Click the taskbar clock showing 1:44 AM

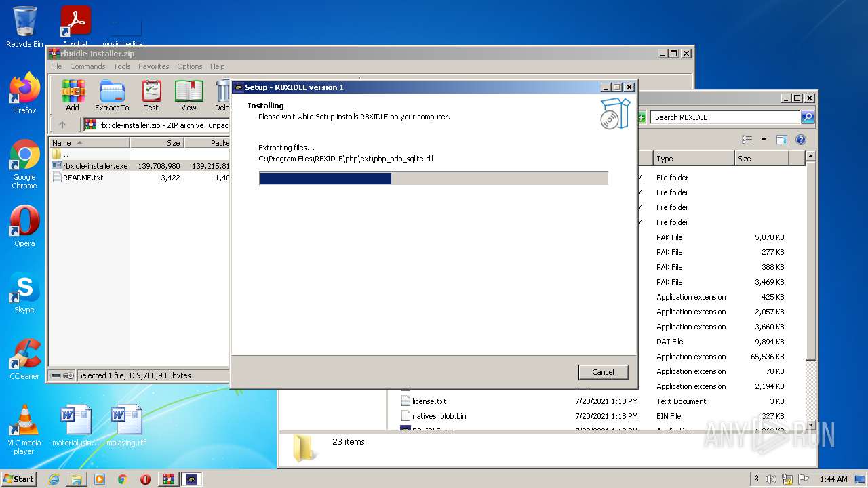[833, 479]
